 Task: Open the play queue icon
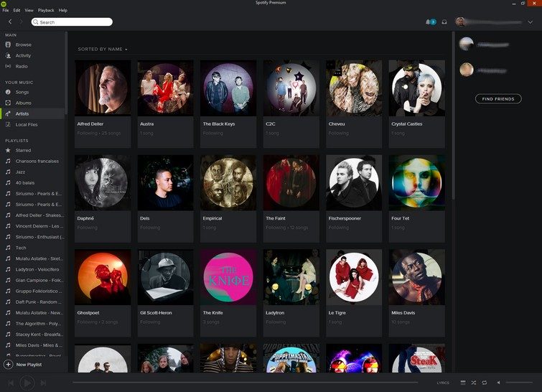point(463,383)
